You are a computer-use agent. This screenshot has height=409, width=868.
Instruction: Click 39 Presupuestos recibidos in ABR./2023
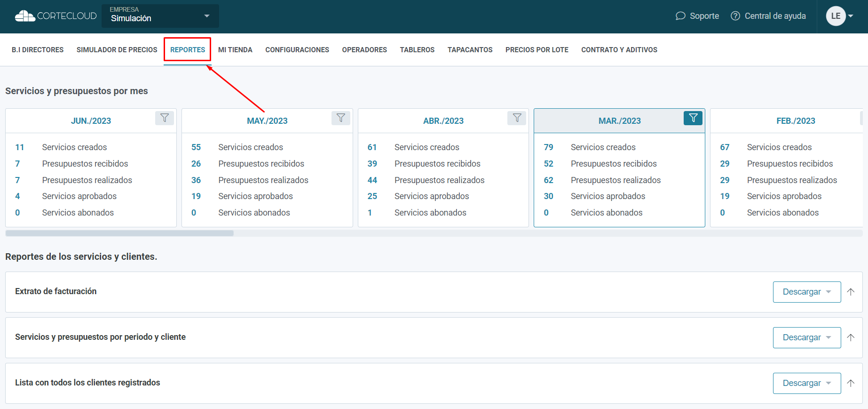pyautogui.click(x=424, y=164)
